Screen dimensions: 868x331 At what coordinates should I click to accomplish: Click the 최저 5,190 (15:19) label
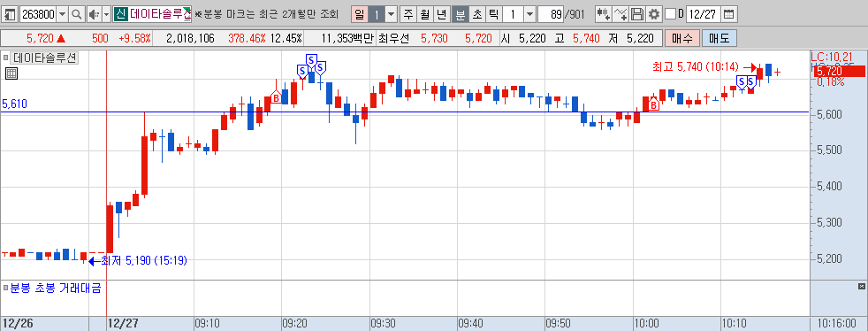coord(144,260)
